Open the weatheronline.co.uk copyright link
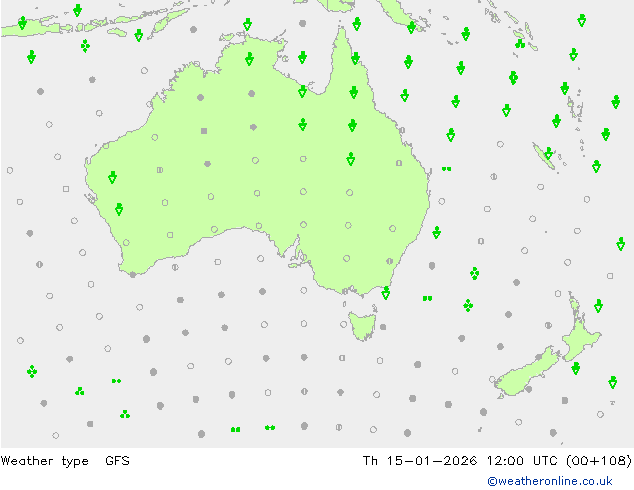Image resolution: width=634 pixels, height=490 pixels. [x=550, y=481]
